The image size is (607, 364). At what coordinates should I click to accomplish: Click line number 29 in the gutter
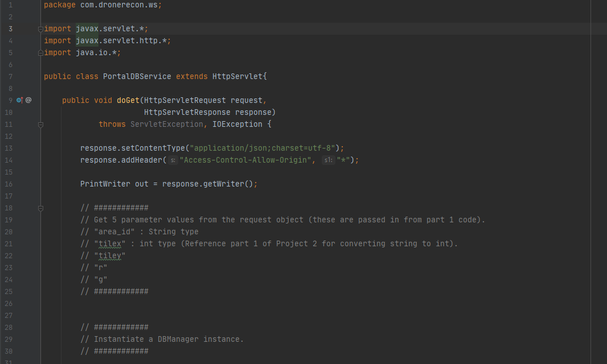point(9,339)
